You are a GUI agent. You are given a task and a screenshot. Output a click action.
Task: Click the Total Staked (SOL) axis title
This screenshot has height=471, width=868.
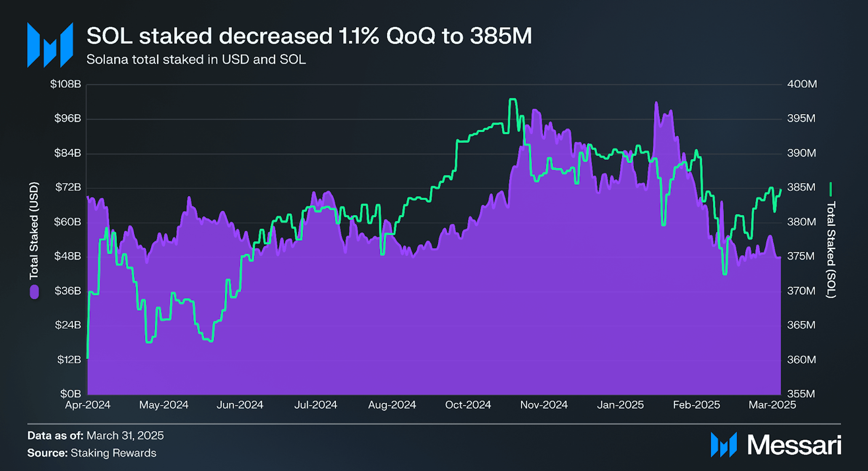click(x=831, y=250)
